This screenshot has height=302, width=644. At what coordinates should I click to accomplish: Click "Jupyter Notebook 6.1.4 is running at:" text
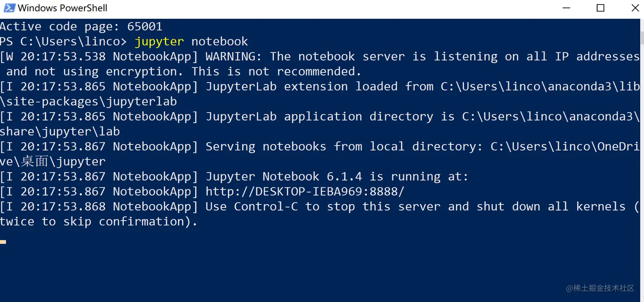[337, 177]
